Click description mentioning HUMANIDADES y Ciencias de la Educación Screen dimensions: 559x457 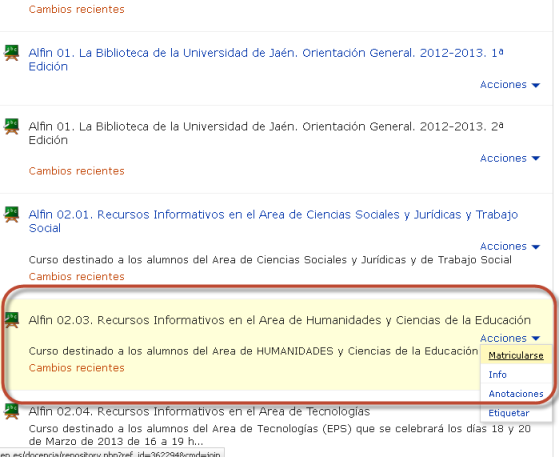pyautogui.click(x=253, y=351)
